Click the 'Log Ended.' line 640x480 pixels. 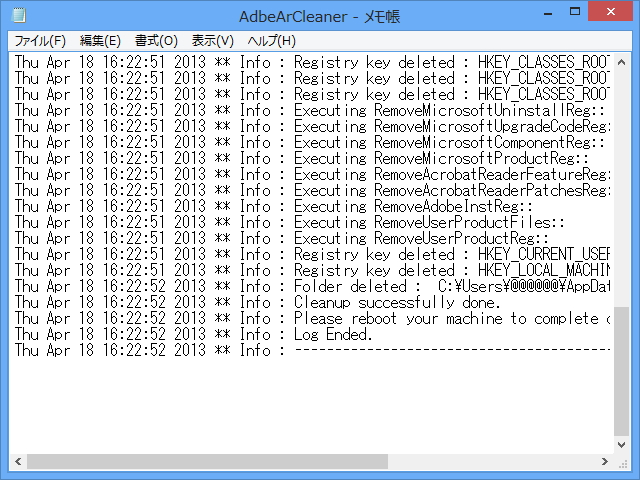194,334
